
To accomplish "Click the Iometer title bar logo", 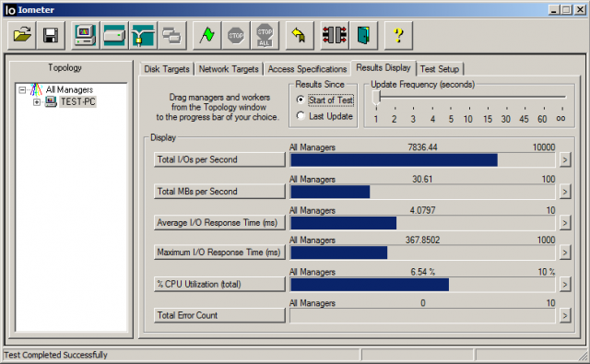I will click(x=10, y=10).
